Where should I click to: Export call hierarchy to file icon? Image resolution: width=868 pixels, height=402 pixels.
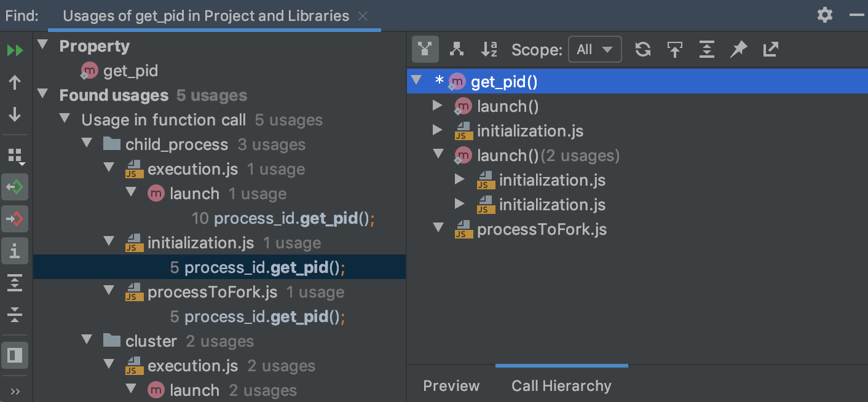[770, 50]
